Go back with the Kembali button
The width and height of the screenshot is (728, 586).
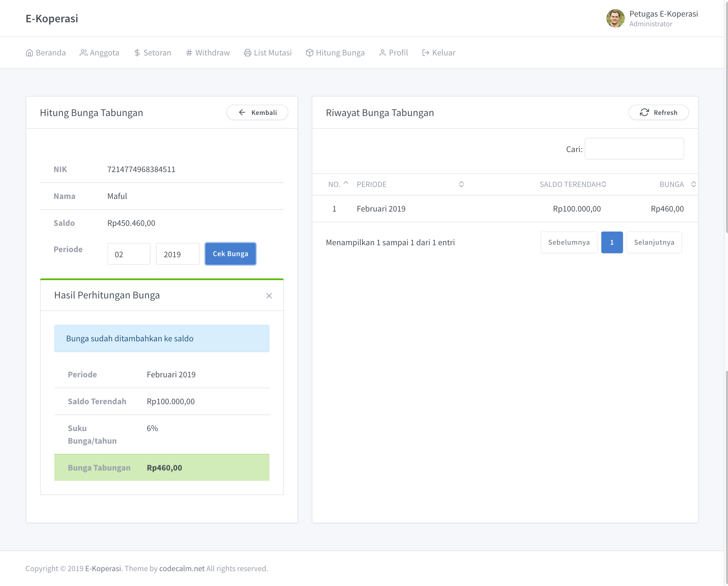click(x=257, y=112)
